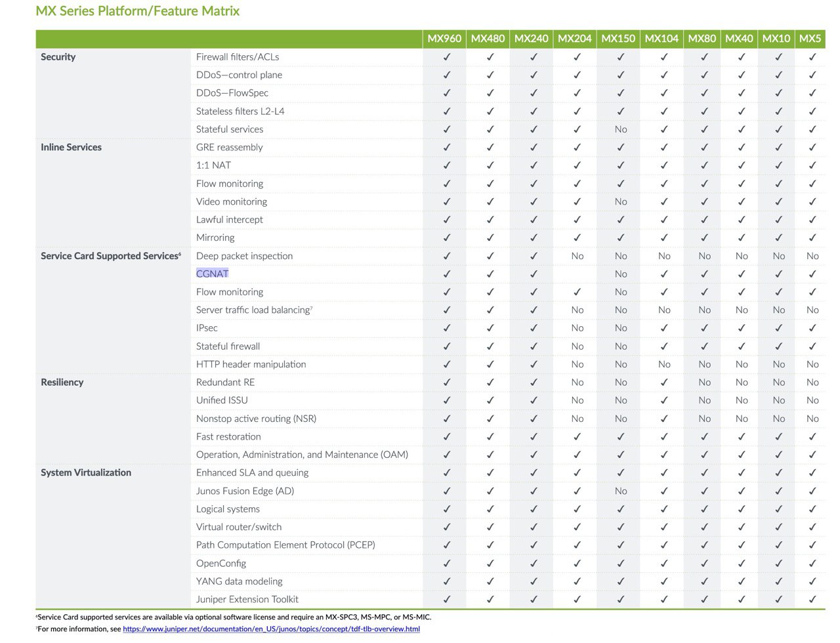
Task: Click the MX80 column header
Action: click(x=702, y=39)
